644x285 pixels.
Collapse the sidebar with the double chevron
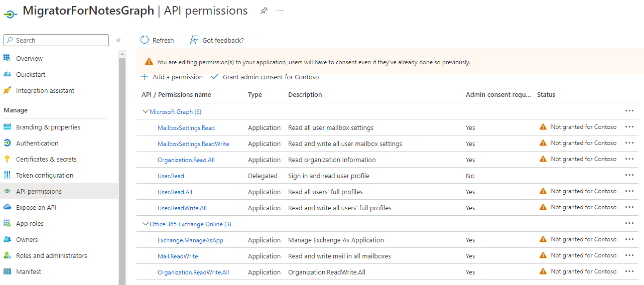(118, 40)
